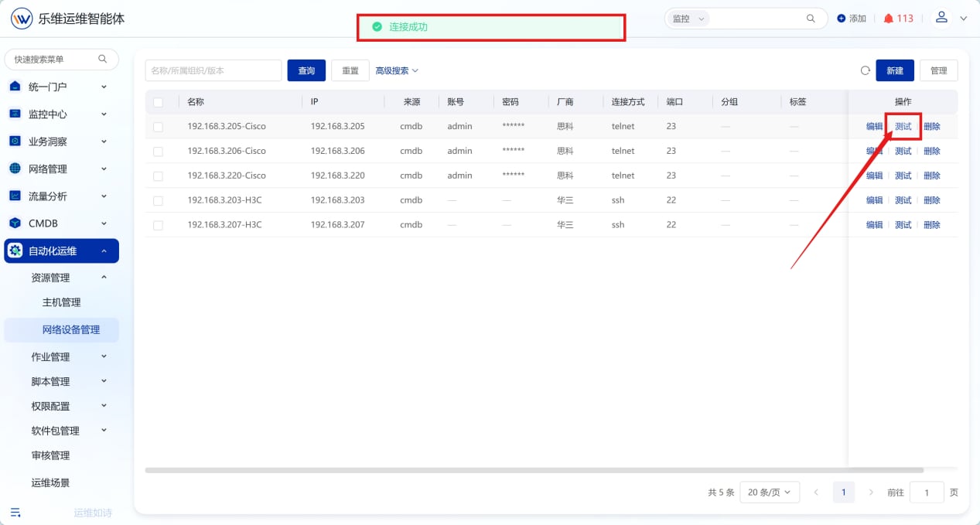
Task: Click the 网络管理 globe icon
Action: 15,169
